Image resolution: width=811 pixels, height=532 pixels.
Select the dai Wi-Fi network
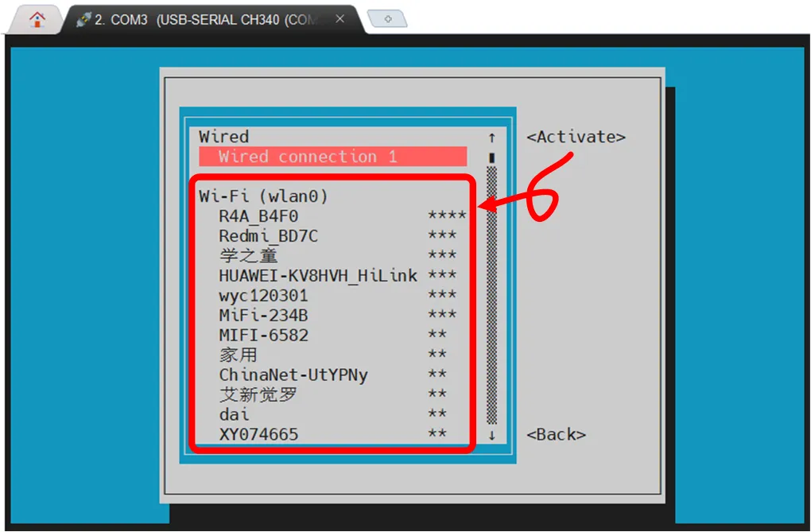[332, 414]
